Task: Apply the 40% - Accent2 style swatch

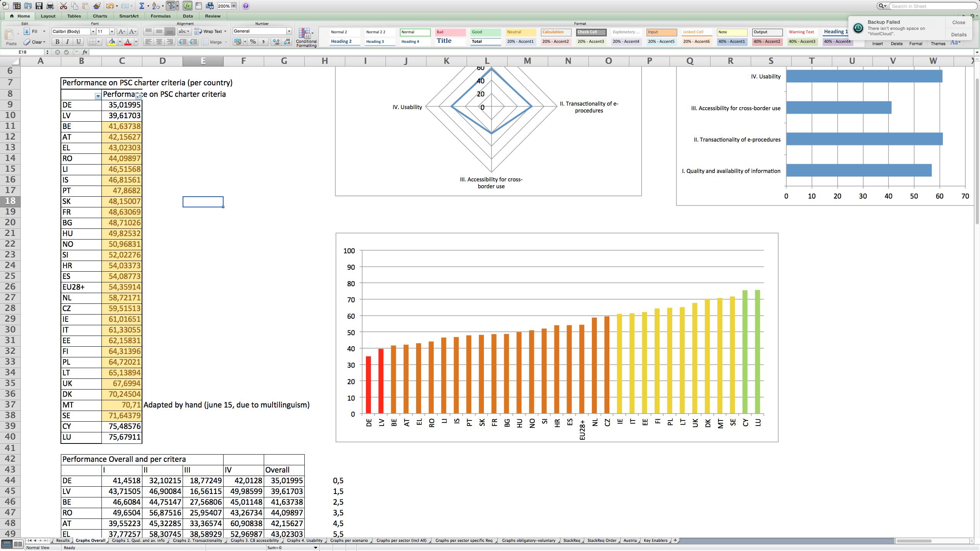Action: click(767, 42)
